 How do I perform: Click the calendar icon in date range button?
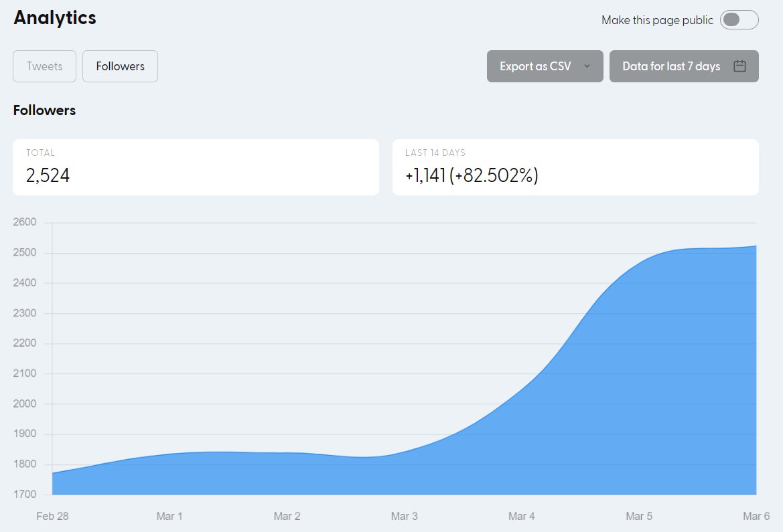pos(739,66)
